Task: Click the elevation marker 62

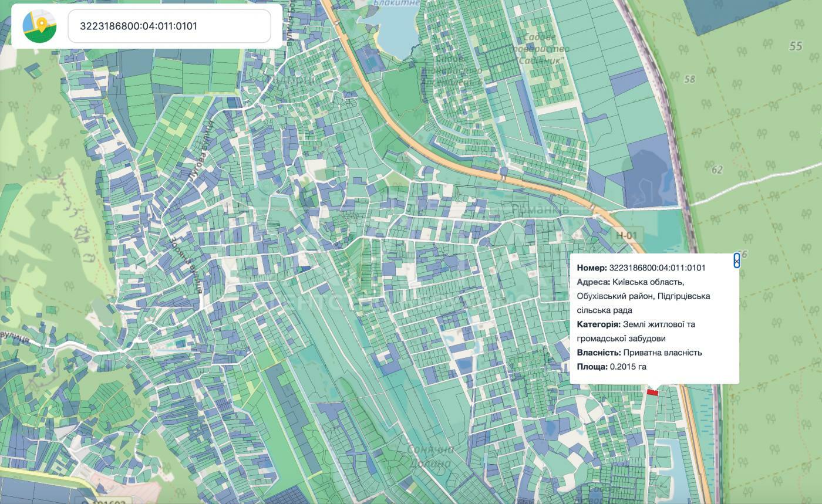Action: [717, 170]
